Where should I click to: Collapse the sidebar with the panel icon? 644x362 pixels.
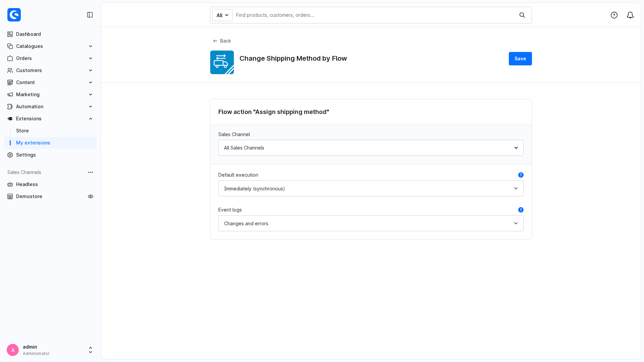[x=90, y=15]
